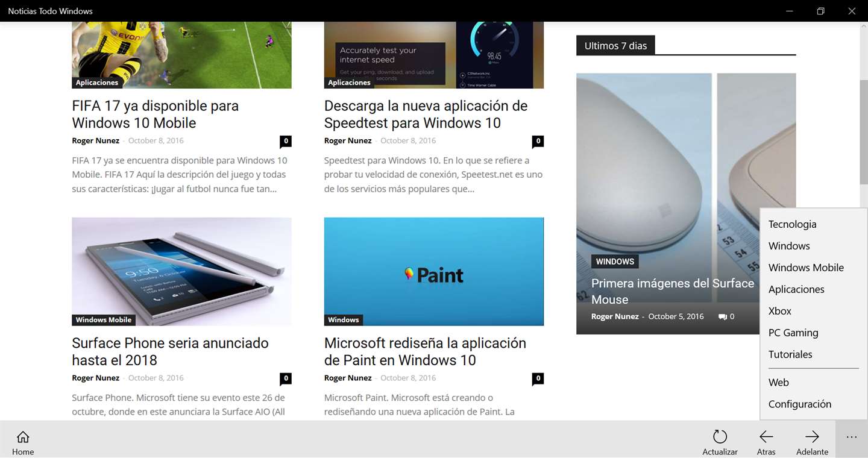The height and width of the screenshot is (458, 868).
Task: Open comment count badge on Speedtest article
Action: (538, 141)
